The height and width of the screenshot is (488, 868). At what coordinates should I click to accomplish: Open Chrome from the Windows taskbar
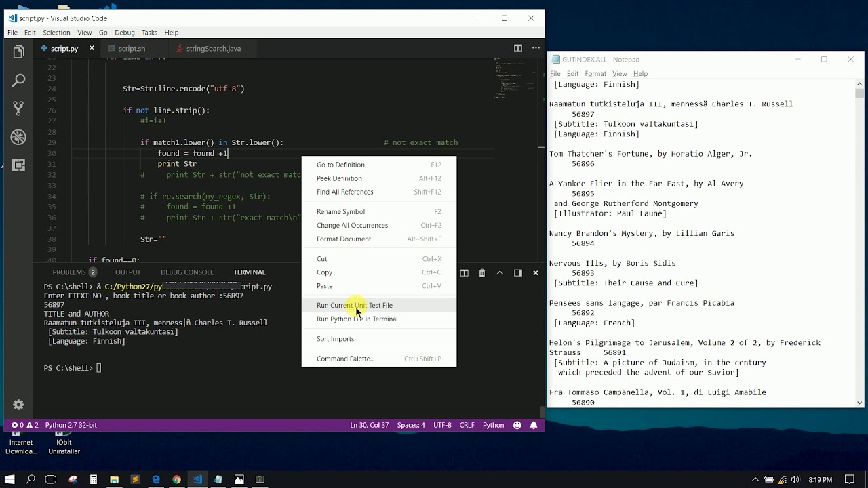pyautogui.click(x=176, y=479)
